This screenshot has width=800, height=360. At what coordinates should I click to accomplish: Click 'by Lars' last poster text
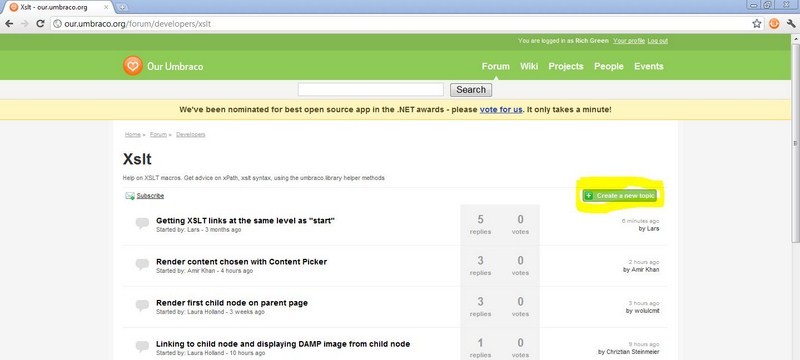click(x=649, y=229)
